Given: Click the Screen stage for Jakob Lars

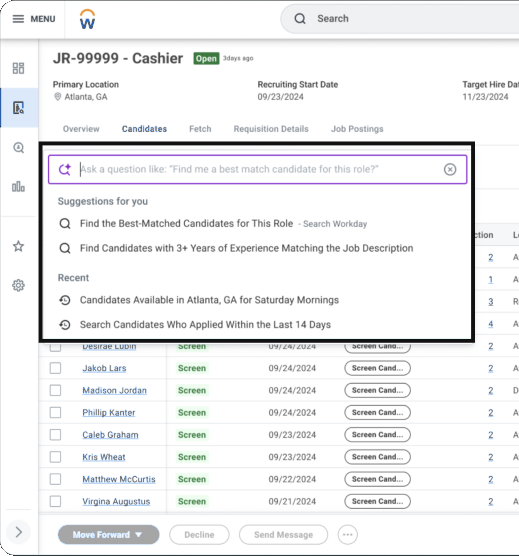Looking at the screenshot, I should click(192, 368).
